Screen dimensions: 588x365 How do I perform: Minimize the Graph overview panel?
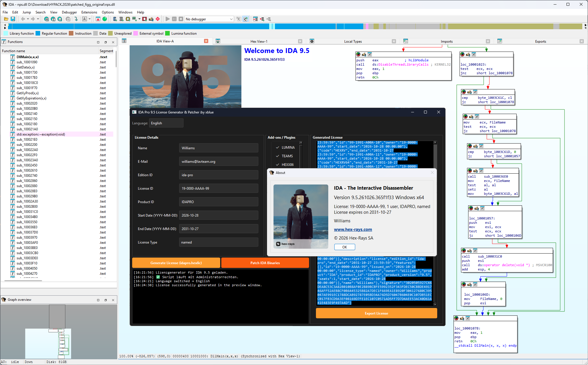tap(98, 300)
